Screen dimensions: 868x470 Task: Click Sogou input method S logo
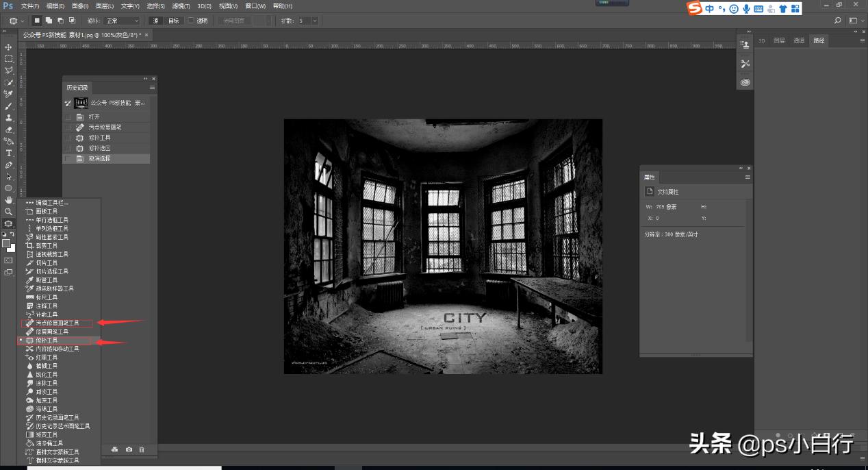pos(695,8)
